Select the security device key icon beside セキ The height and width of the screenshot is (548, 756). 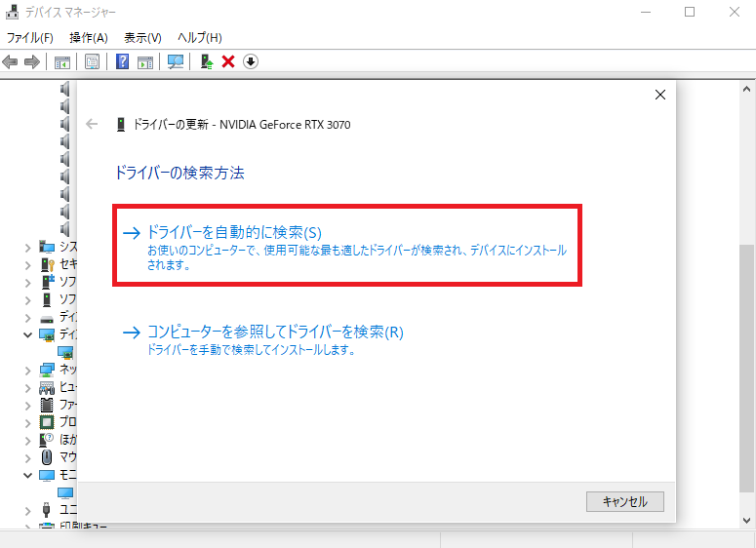click(47, 264)
